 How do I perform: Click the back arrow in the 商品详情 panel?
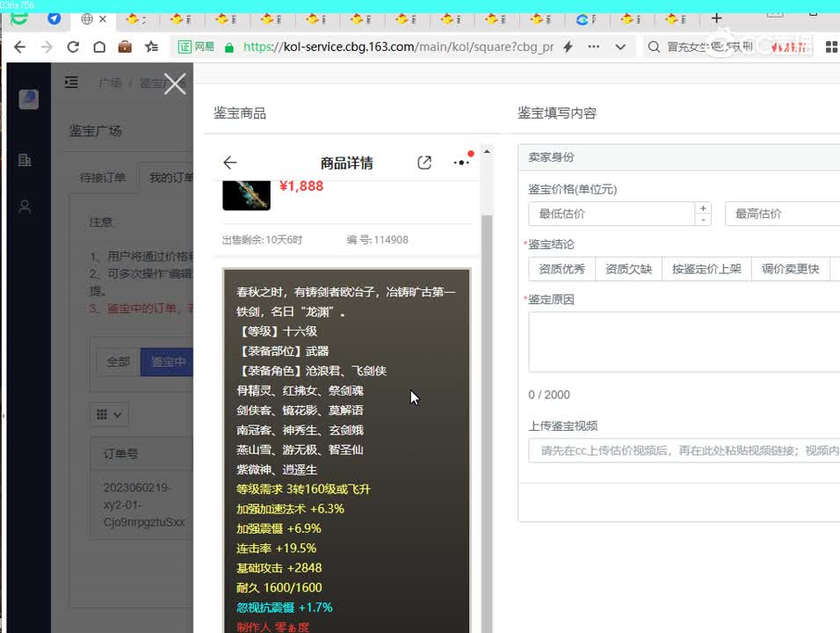coord(228,162)
